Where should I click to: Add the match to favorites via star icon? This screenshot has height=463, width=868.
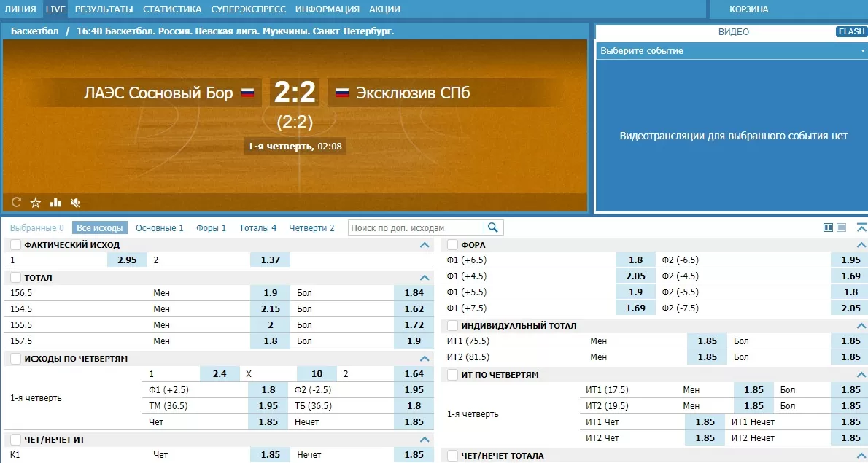35,203
